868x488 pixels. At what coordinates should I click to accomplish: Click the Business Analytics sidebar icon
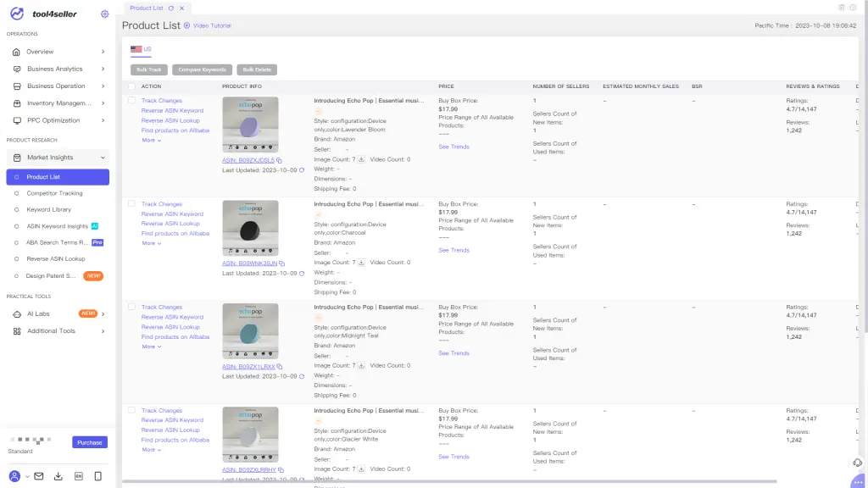[x=18, y=69]
